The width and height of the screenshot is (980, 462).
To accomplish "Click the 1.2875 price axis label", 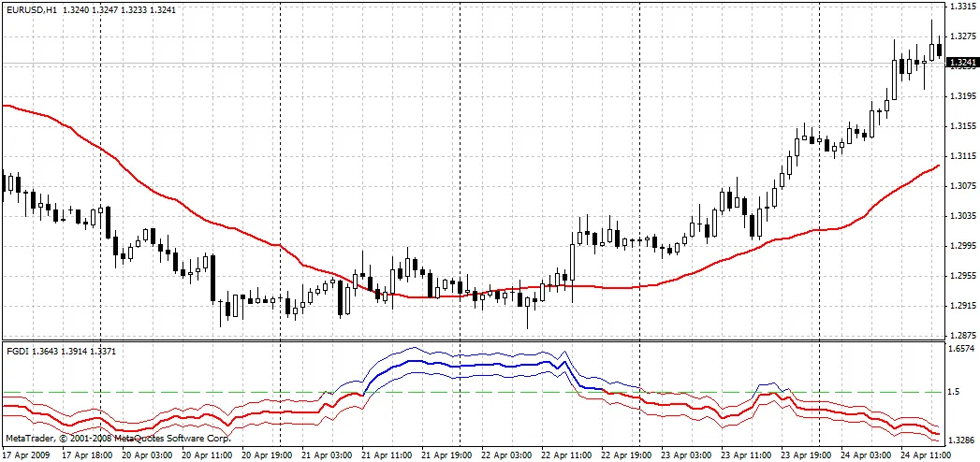I will [962, 335].
